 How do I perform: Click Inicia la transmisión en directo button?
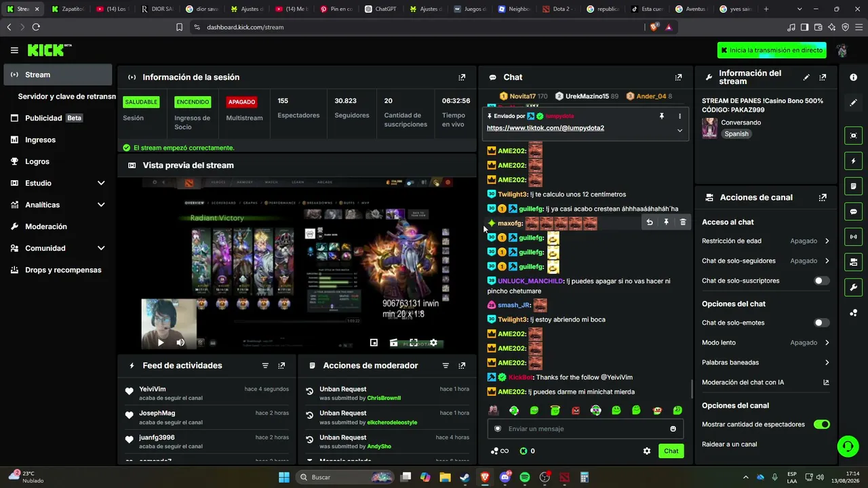click(772, 50)
